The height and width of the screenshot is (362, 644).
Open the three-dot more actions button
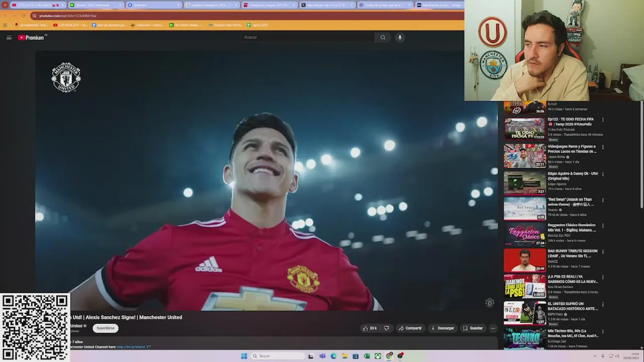pyautogui.click(x=493, y=328)
